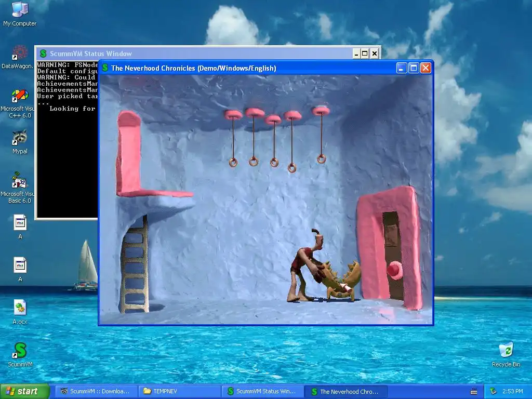Pull the first hanging ring on the left
Viewport: 532px width, 399px height.
[x=233, y=162]
